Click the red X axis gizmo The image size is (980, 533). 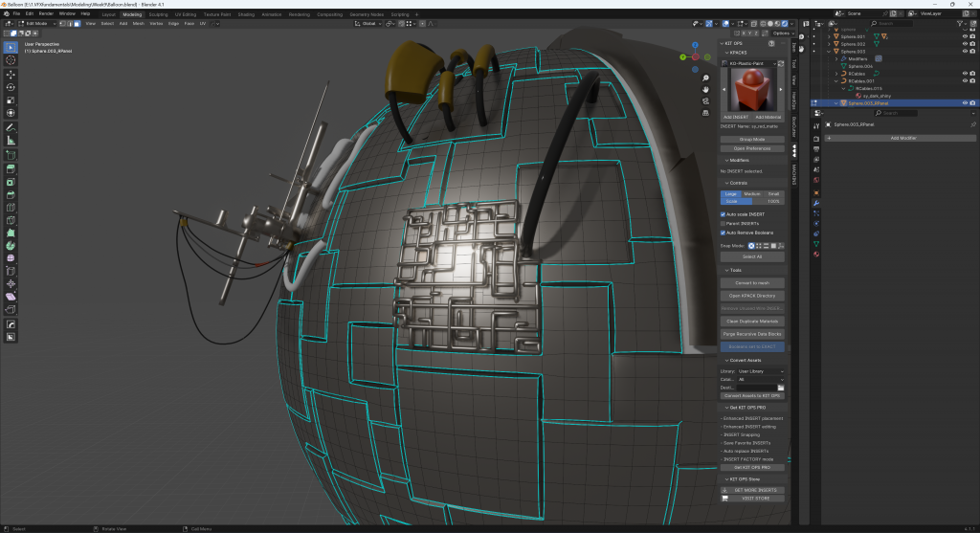[x=695, y=56]
